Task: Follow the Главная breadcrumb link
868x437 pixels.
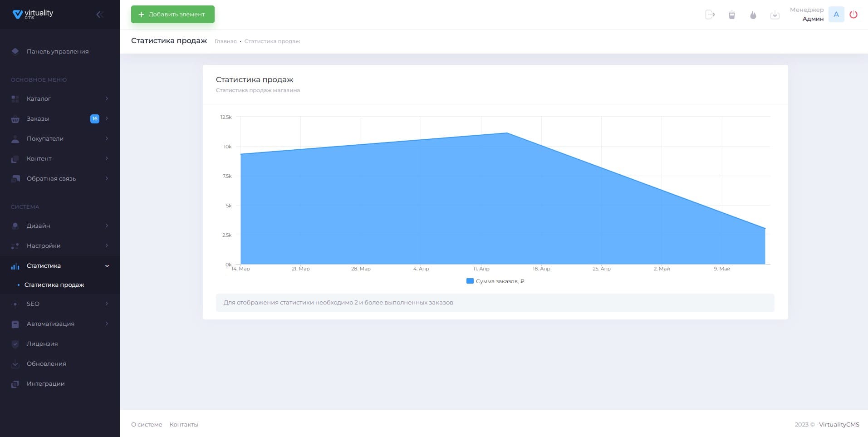Action: [226, 41]
